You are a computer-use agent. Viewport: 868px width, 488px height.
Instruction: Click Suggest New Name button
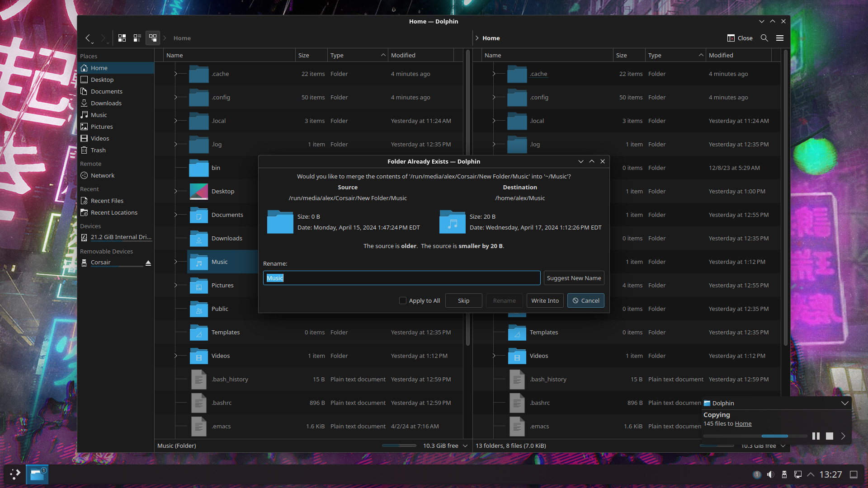click(574, 278)
